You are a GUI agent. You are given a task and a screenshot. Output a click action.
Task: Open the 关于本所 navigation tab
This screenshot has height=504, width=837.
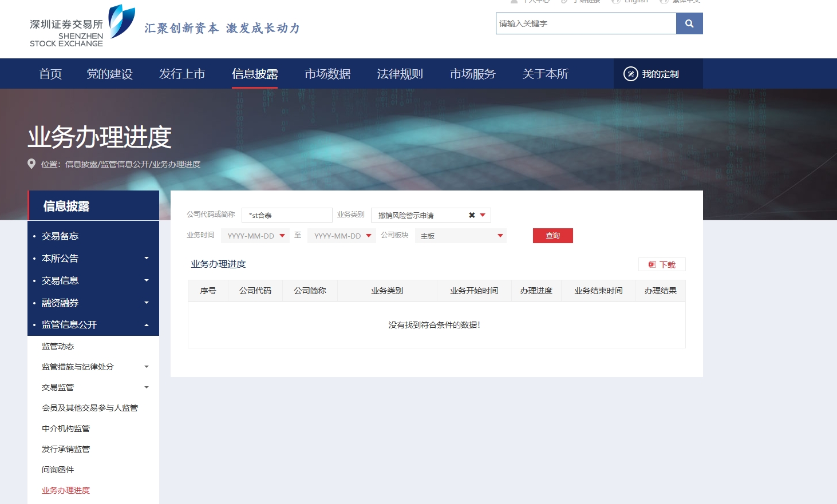tap(546, 74)
